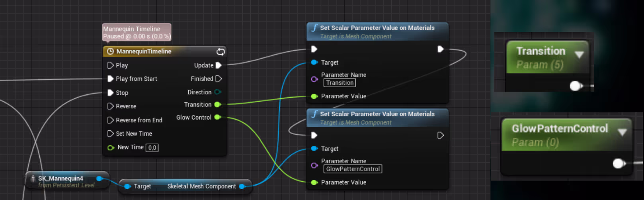The width and height of the screenshot is (644, 200).
Task: Click the input exec pin of the GlowPatternControl Set Scalar node
Action: [314, 135]
